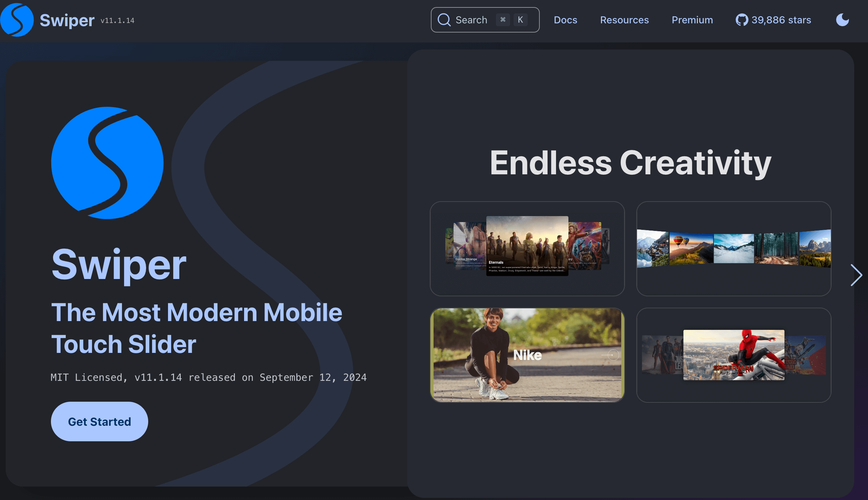The height and width of the screenshot is (500, 868).
Task: Click the GitHub octocat icon
Action: pos(742,20)
